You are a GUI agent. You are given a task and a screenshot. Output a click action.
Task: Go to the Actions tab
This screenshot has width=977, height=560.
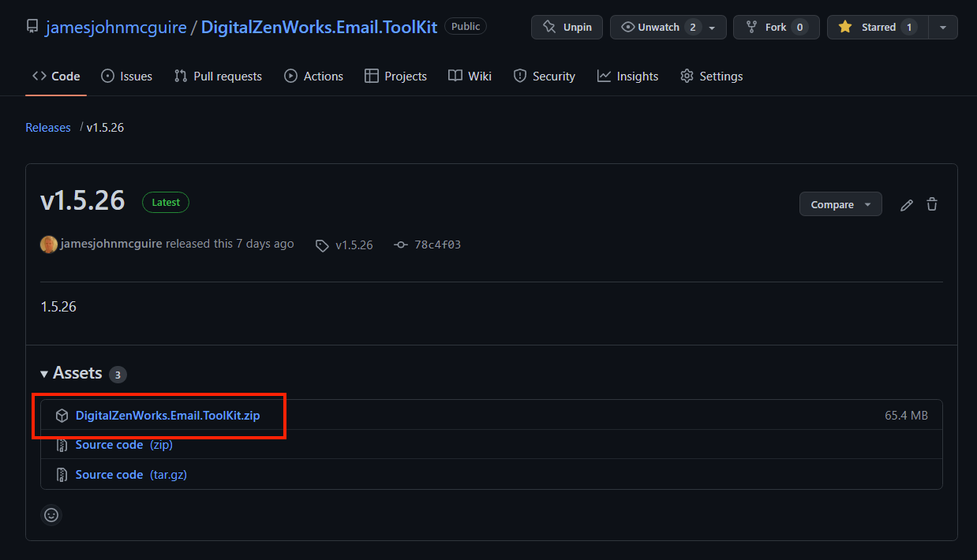(313, 76)
